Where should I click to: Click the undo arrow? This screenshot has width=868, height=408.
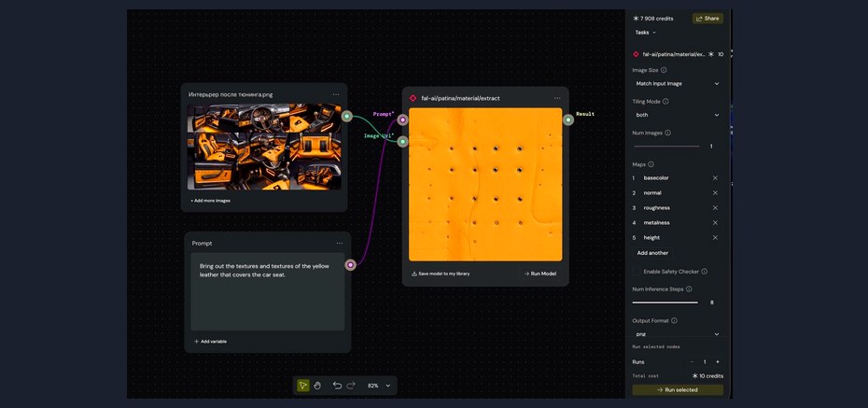click(337, 386)
